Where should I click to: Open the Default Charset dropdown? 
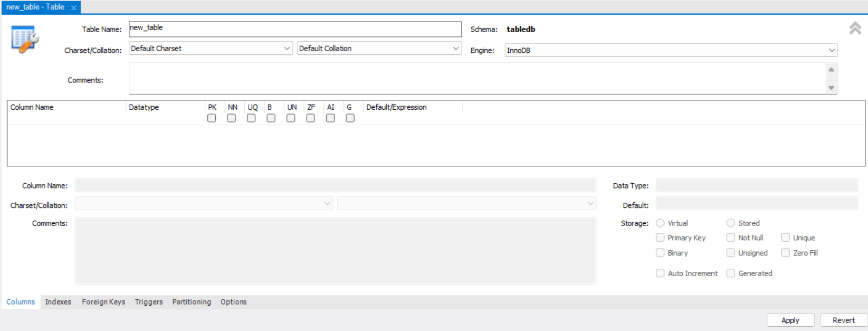click(211, 49)
